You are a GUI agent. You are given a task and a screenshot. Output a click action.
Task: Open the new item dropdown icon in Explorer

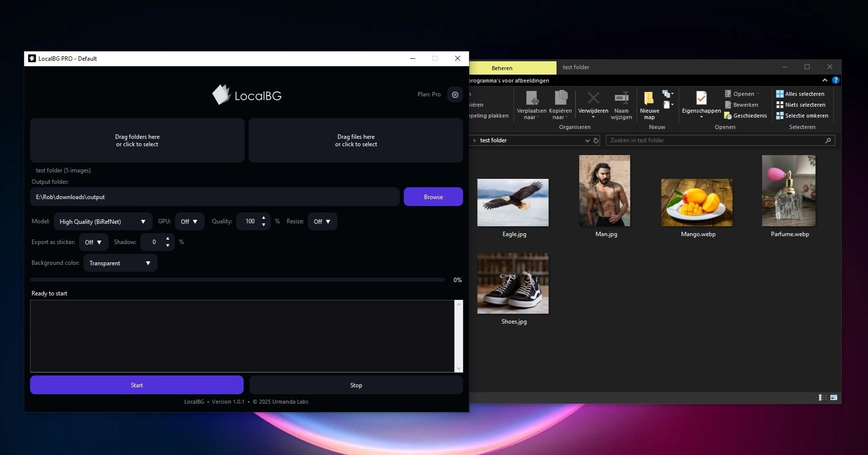tap(668, 93)
